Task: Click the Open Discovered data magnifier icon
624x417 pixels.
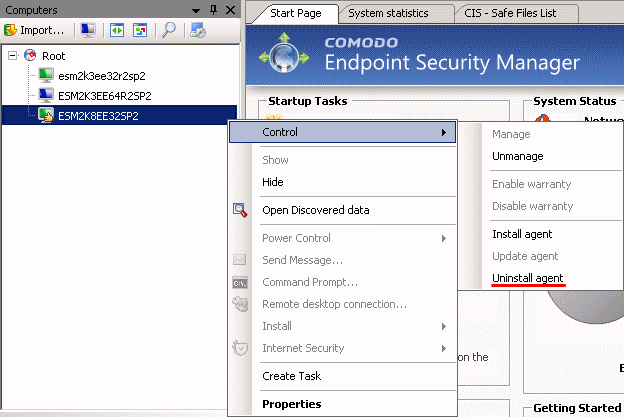Action: [x=240, y=210]
